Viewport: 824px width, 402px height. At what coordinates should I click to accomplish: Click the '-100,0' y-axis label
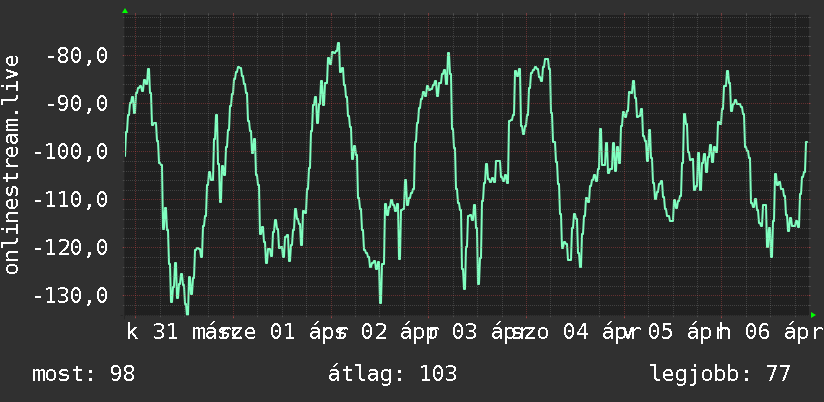pyautogui.click(x=71, y=152)
